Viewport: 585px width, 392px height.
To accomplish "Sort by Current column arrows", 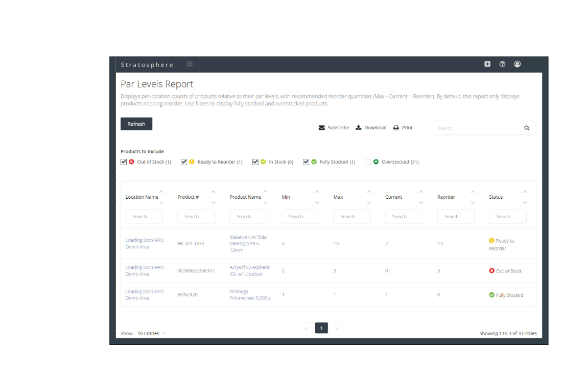I will click(x=421, y=197).
